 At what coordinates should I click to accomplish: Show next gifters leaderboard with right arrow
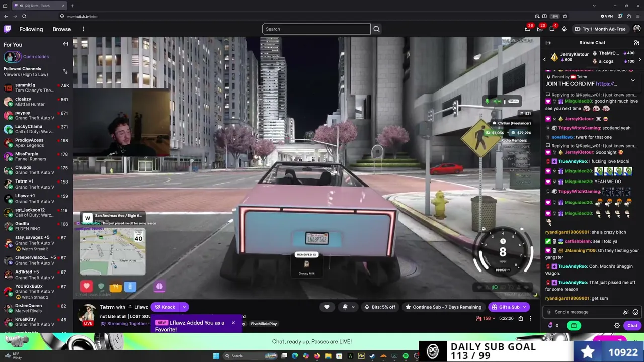(x=639, y=59)
